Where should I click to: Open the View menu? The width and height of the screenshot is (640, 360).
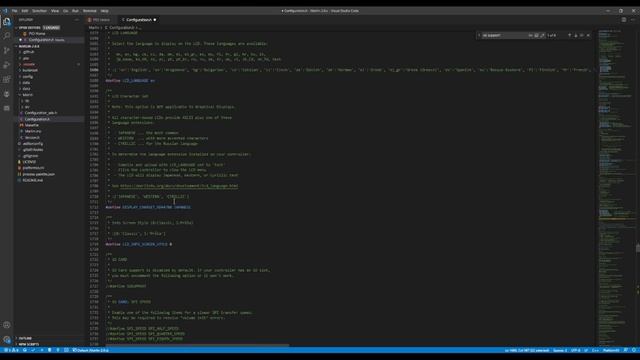click(55, 11)
